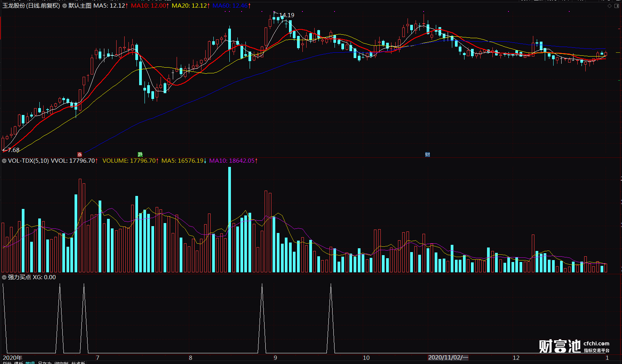This screenshot has height=364, width=622.
Task: Click month 8 on the time axis
Action: (190, 358)
